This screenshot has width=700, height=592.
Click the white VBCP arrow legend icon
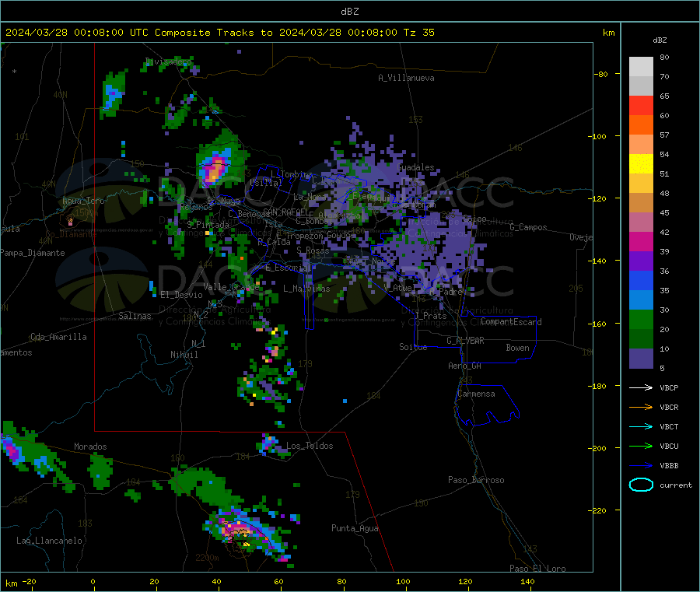click(x=641, y=387)
